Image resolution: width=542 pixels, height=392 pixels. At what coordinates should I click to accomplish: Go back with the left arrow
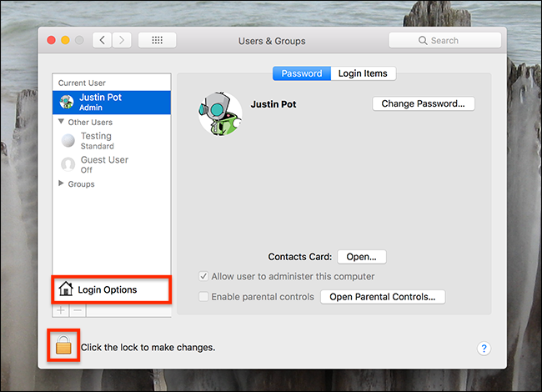(x=103, y=40)
